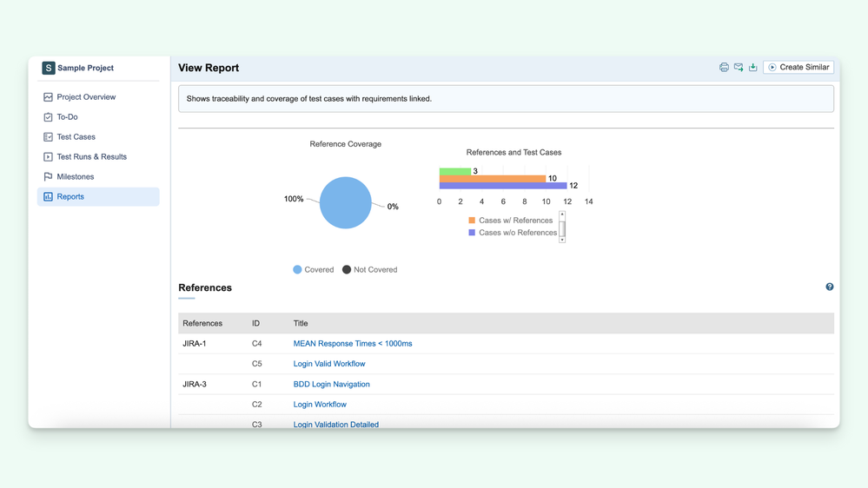The height and width of the screenshot is (488, 868).
Task: Click the download report icon
Action: [752, 68]
